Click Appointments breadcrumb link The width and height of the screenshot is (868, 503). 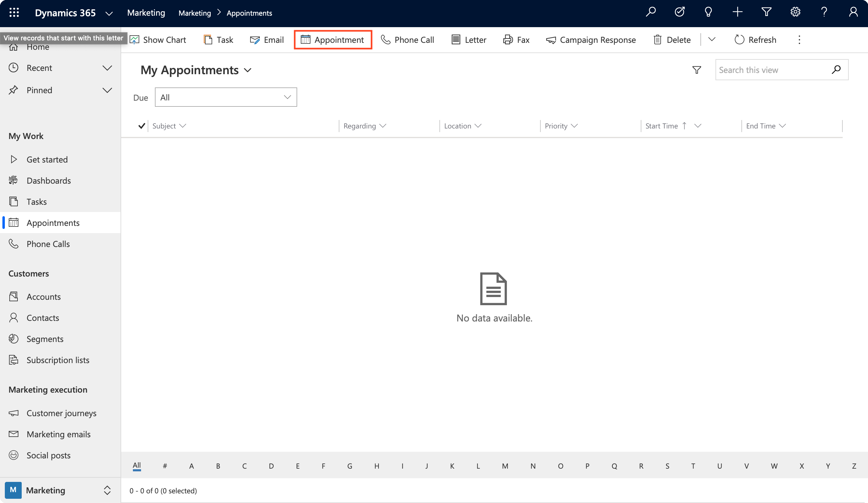coord(249,13)
